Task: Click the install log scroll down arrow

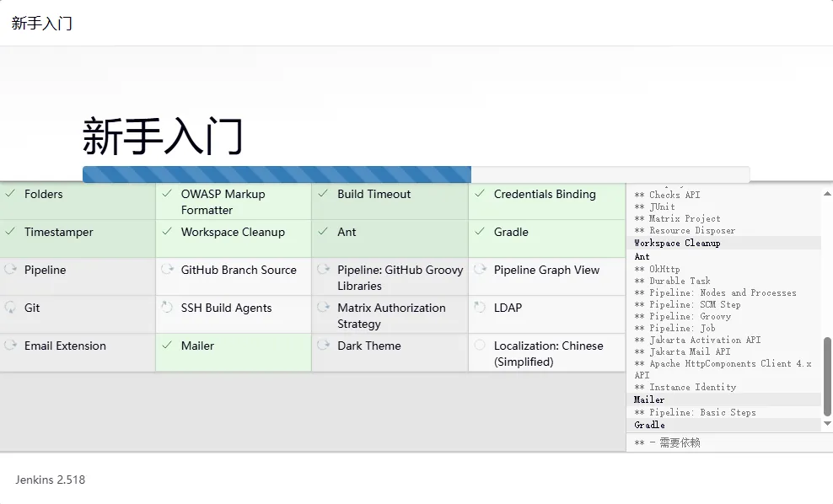Action: point(827,423)
